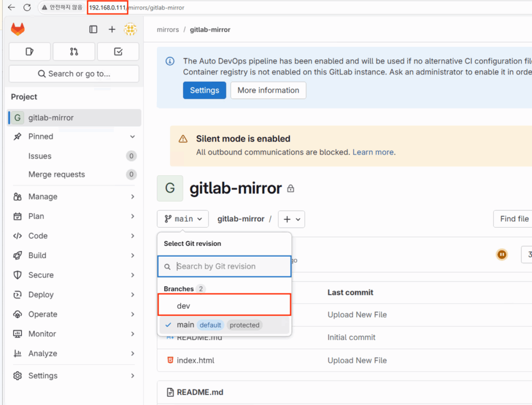Expand the Settings section arrow
The image size is (532, 405).
(x=132, y=376)
